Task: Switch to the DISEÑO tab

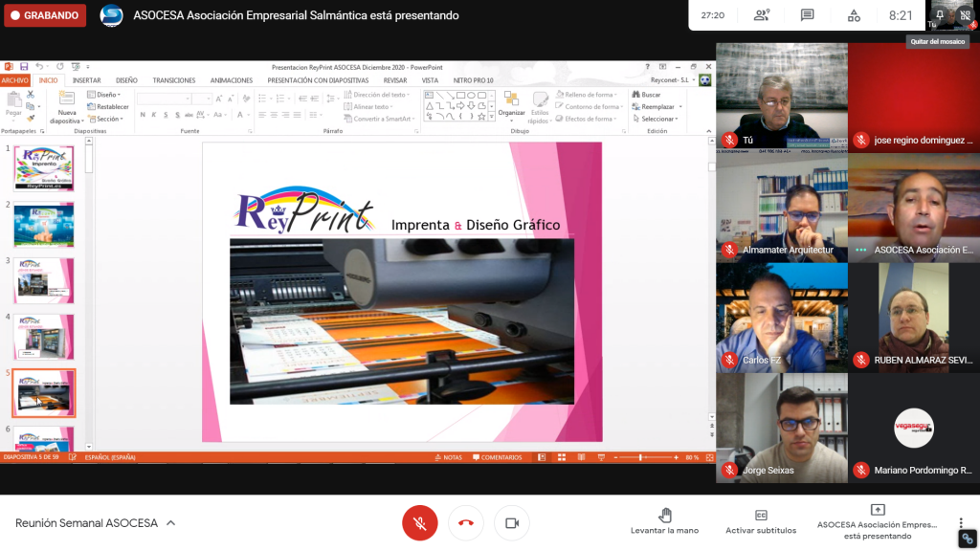Action: (126, 80)
